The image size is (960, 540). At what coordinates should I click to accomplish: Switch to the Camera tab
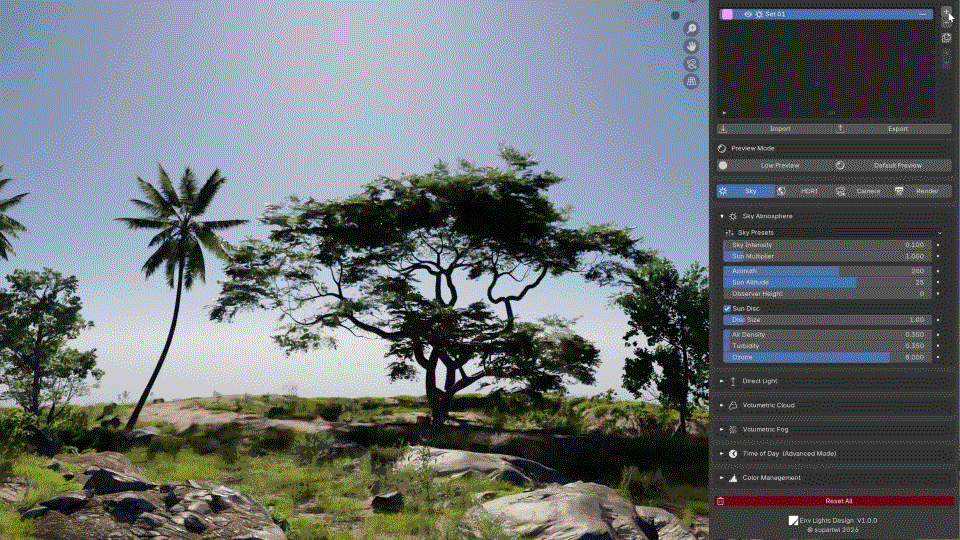863,191
